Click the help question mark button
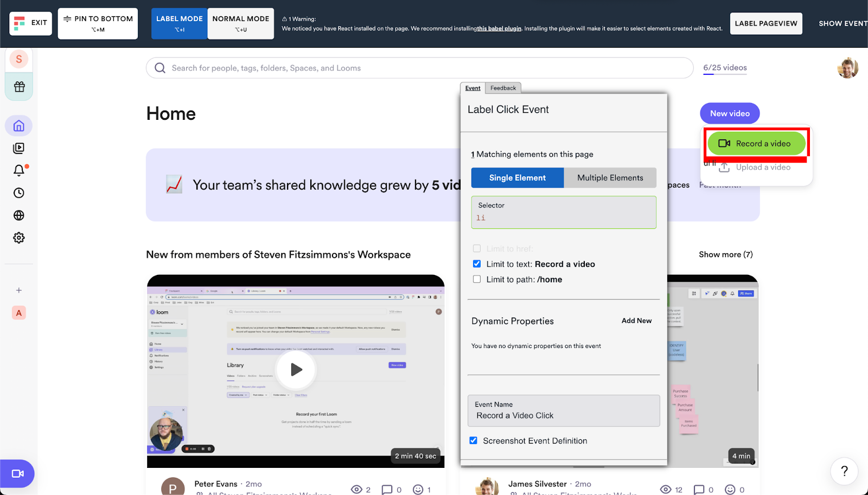 pyautogui.click(x=844, y=471)
